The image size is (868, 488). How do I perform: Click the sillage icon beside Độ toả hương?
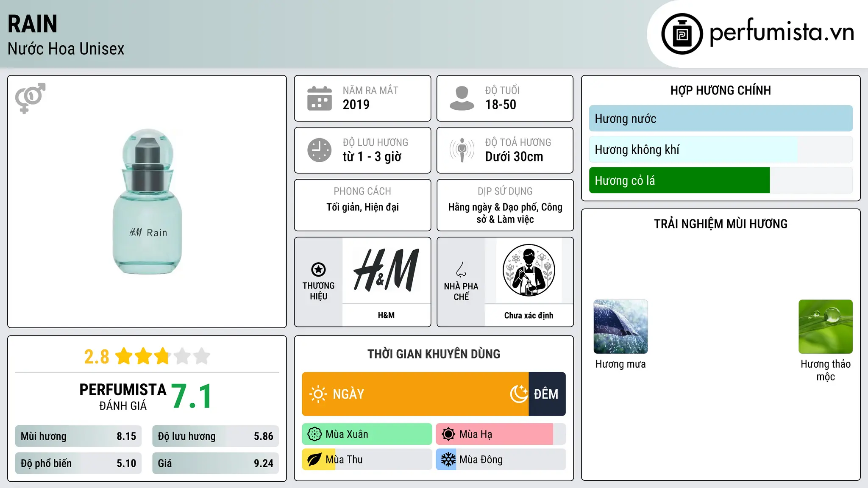click(x=462, y=150)
